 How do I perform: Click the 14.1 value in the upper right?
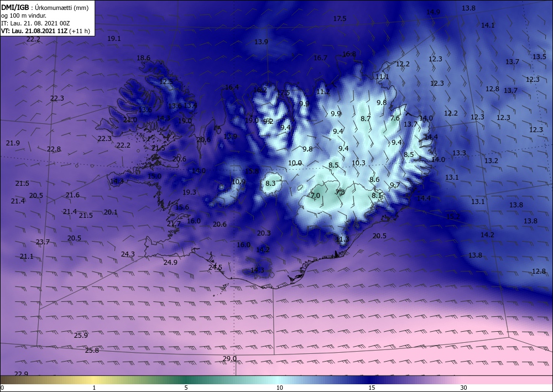pyautogui.click(x=488, y=25)
